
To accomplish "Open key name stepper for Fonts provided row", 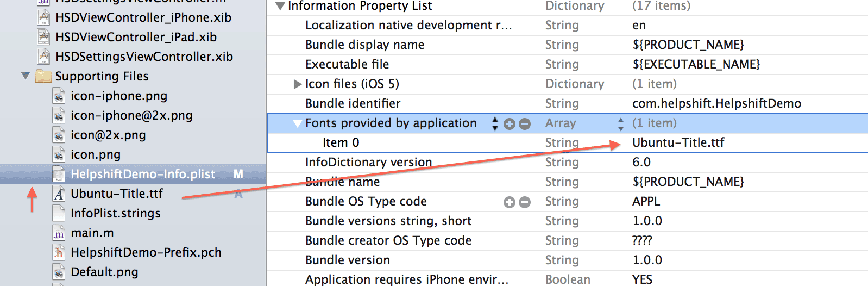I will tap(495, 123).
